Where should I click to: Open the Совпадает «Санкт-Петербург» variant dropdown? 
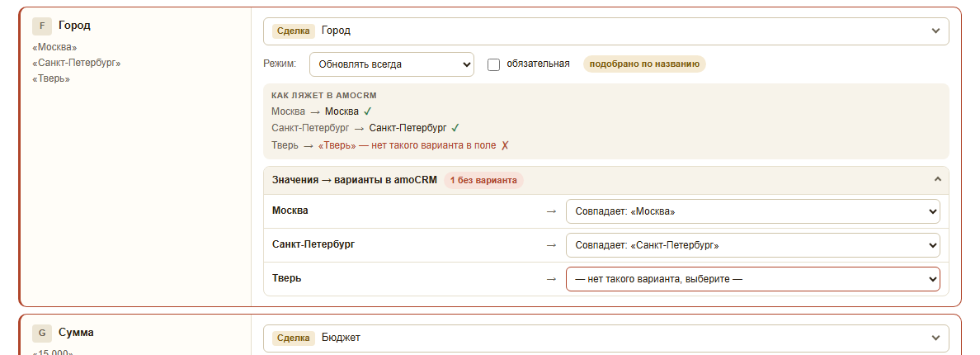(752, 245)
